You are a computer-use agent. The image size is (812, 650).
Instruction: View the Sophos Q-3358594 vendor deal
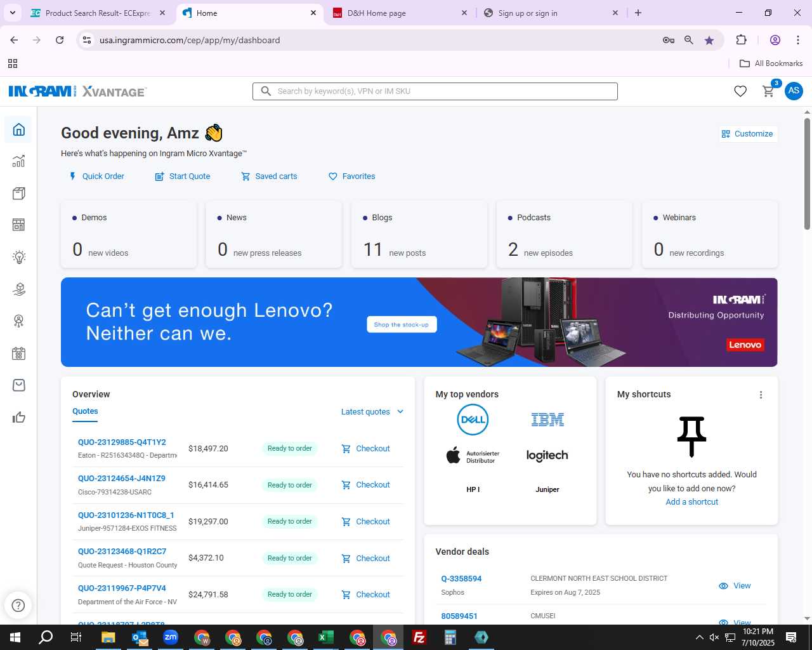[x=735, y=586]
